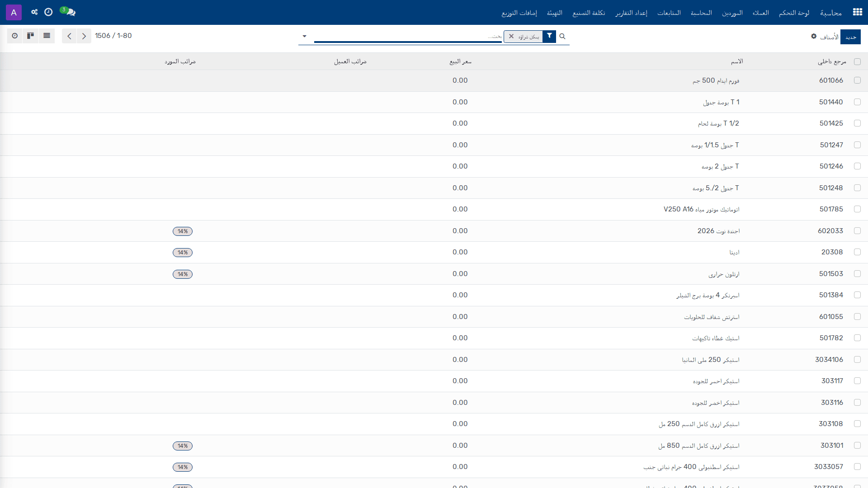Click the search magnifier icon
Viewport: 868px width, 488px height.
coord(562,36)
